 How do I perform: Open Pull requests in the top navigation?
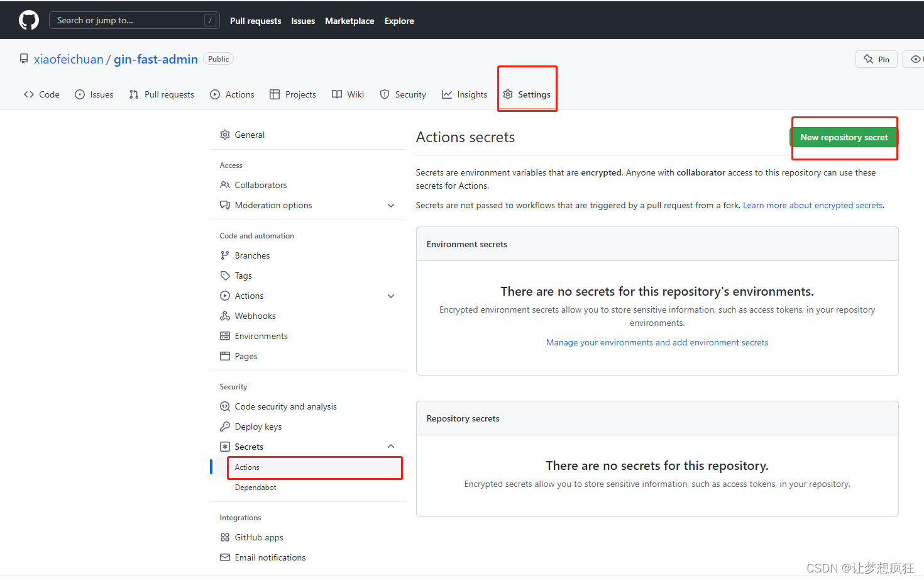pos(255,21)
